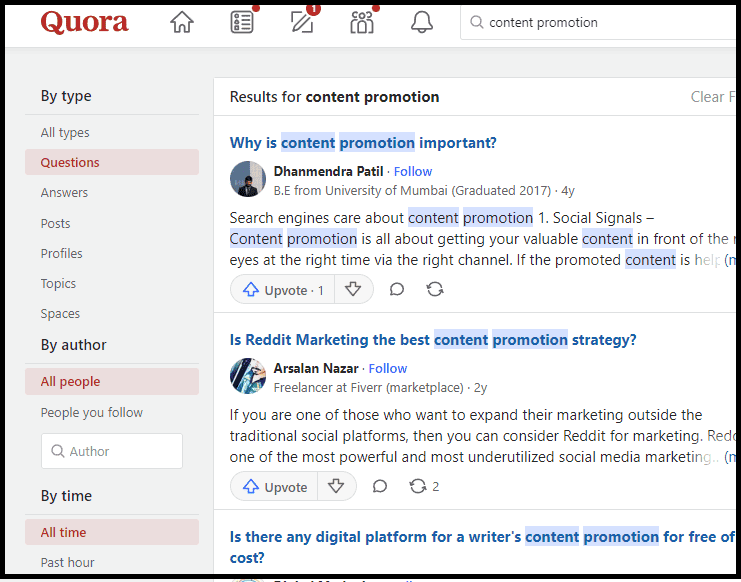The image size is (741, 582).
Task: Share Arsalan Nazar's answer
Action: coord(418,487)
